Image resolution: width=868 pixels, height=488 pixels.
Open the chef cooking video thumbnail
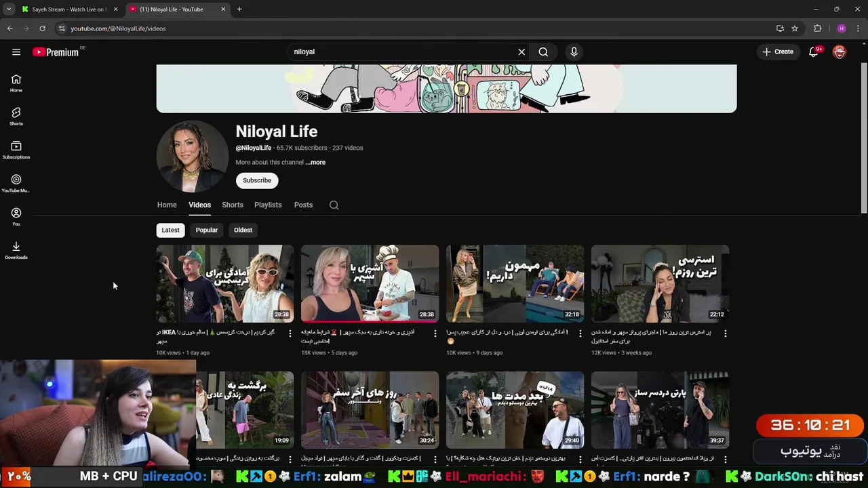(x=370, y=283)
